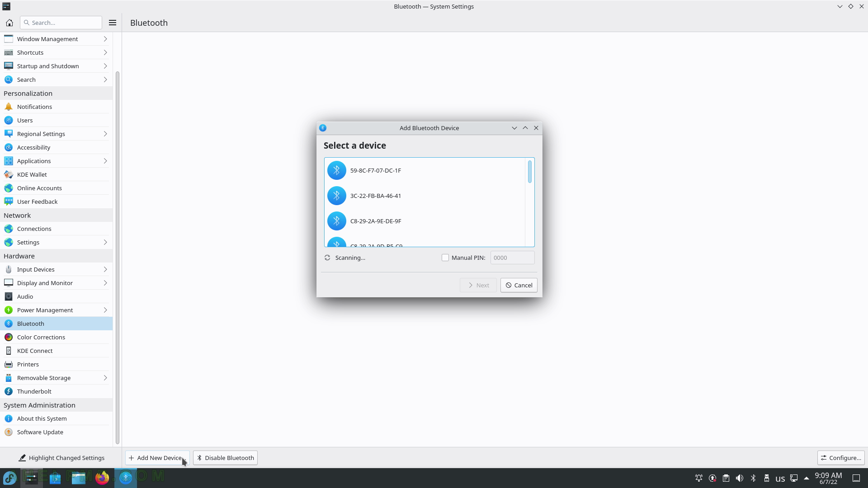Open the network Settings entry
The image size is (868, 488).
click(56, 242)
